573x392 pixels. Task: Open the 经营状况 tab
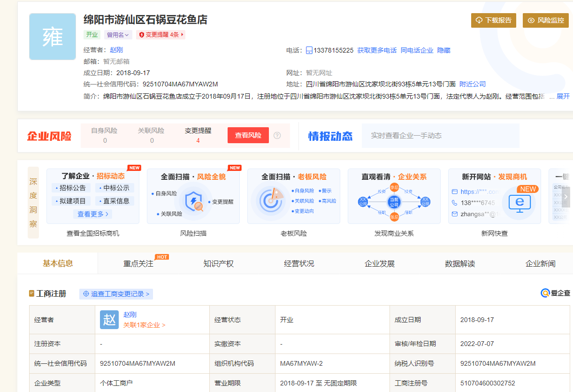coord(299,263)
